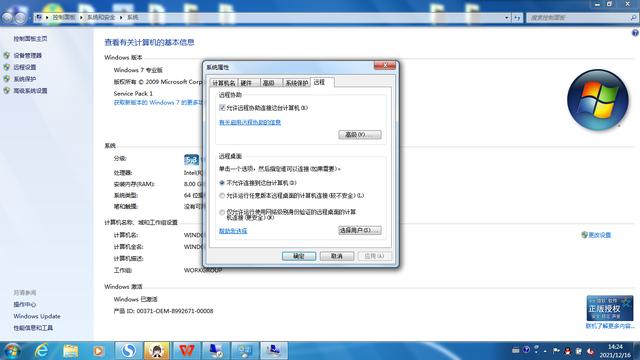
Task: Open 高级系统设置 in the left pane
Action: pyautogui.click(x=30, y=91)
